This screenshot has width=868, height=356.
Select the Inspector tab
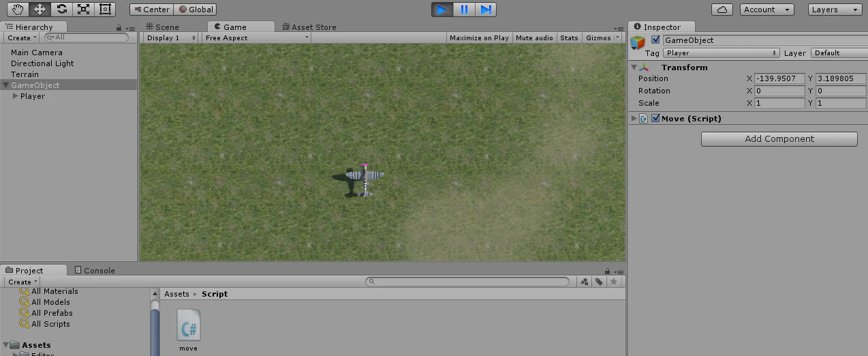(657, 27)
